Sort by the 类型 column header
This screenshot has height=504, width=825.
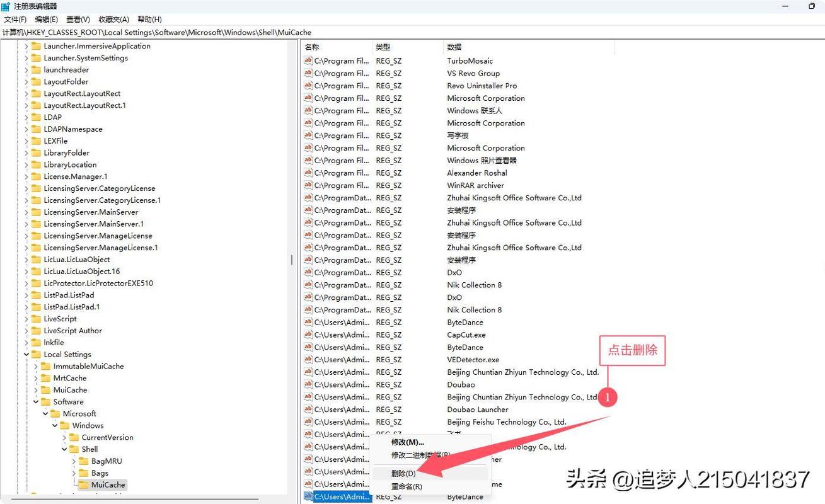[x=408, y=47]
